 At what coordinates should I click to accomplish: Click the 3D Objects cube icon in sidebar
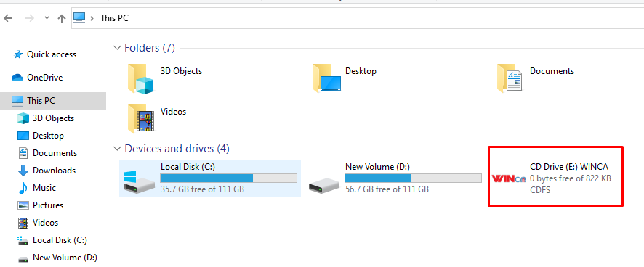point(23,118)
